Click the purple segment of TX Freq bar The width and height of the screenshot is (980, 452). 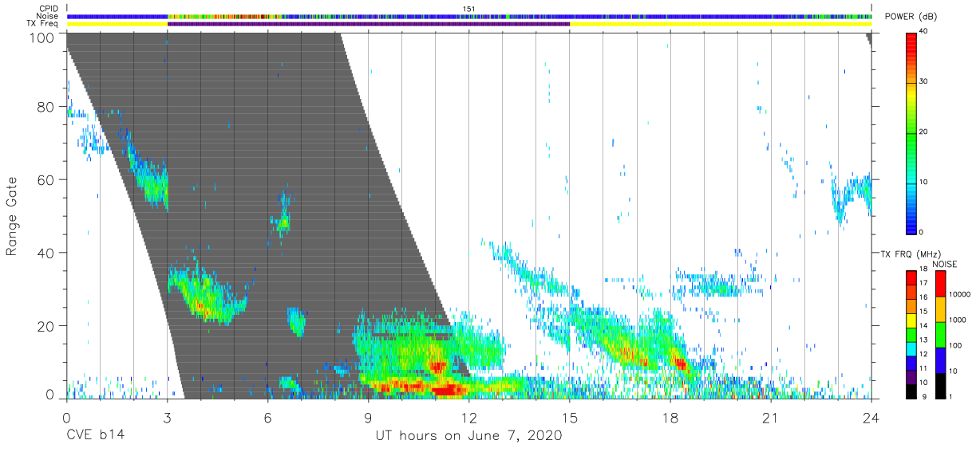(x=369, y=24)
